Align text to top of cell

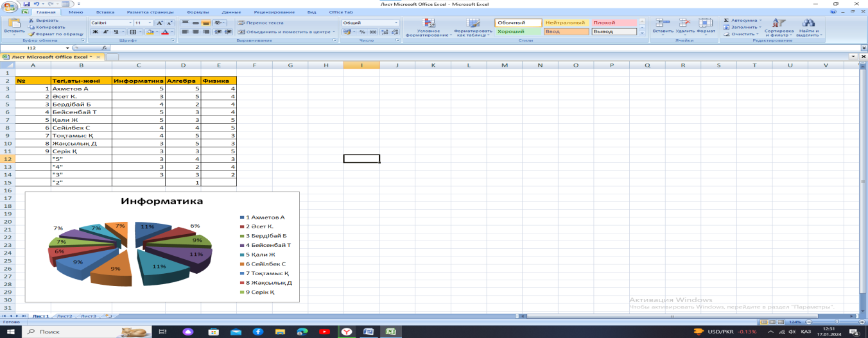[x=185, y=22]
